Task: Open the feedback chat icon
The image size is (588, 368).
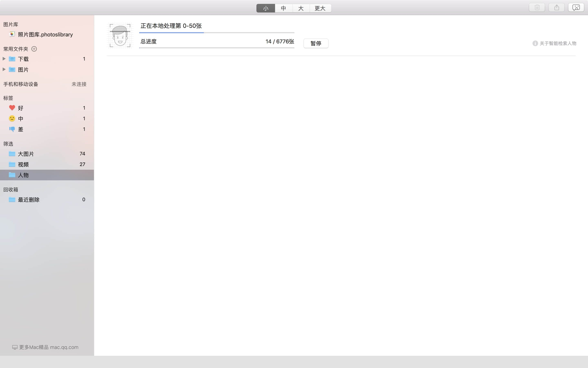Action: pos(576,8)
